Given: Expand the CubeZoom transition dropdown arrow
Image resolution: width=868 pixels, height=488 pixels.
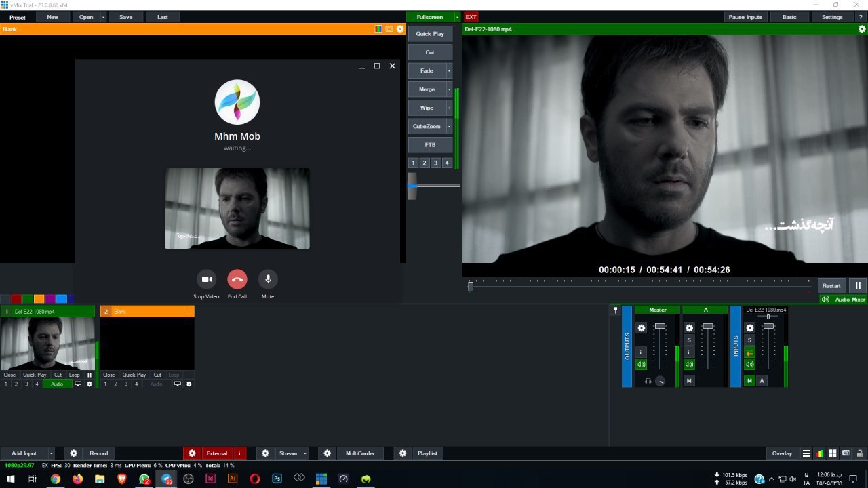Looking at the screenshot, I should point(449,127).
